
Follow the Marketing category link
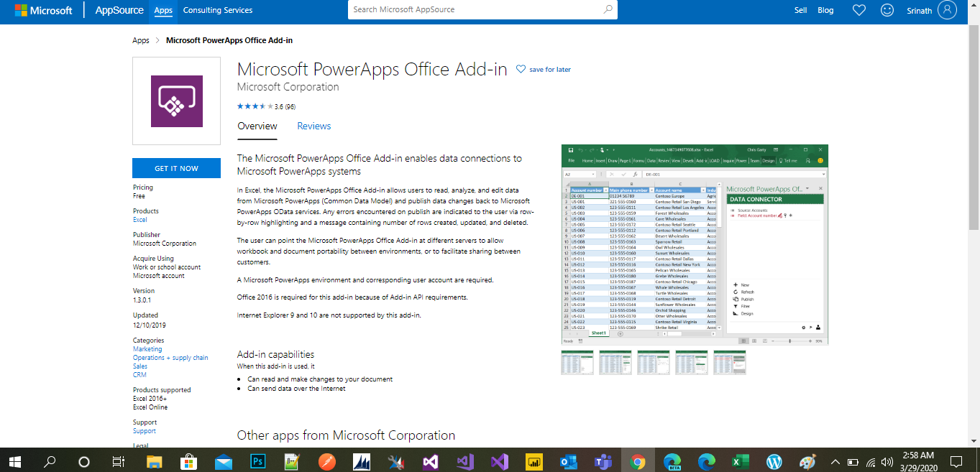[x=147, y=348]
